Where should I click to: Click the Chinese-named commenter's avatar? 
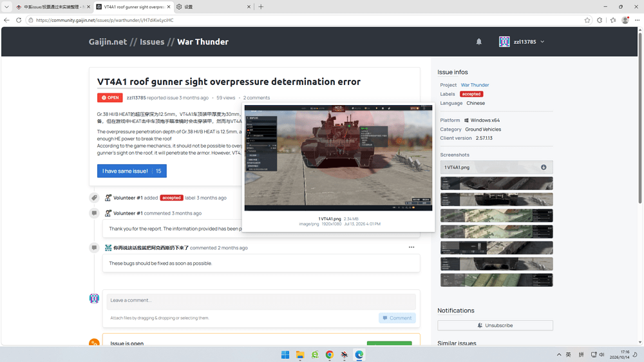coord(108,248)
